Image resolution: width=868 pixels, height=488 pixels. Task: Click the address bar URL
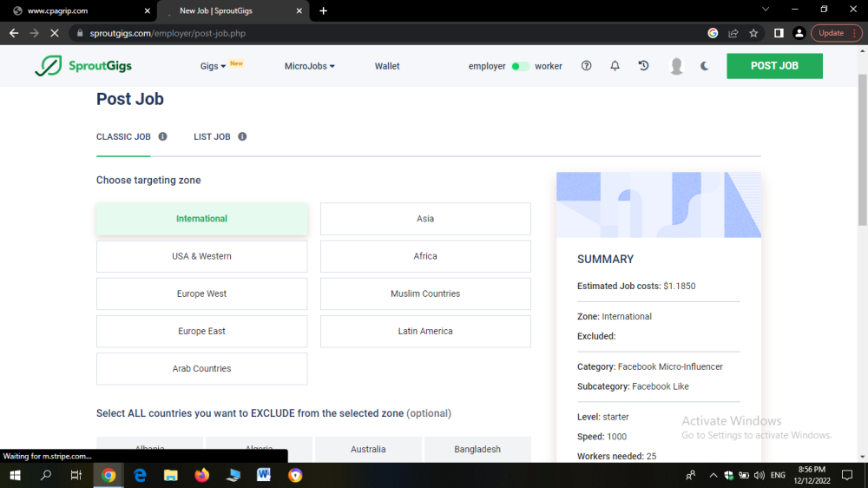click(168, 33)
